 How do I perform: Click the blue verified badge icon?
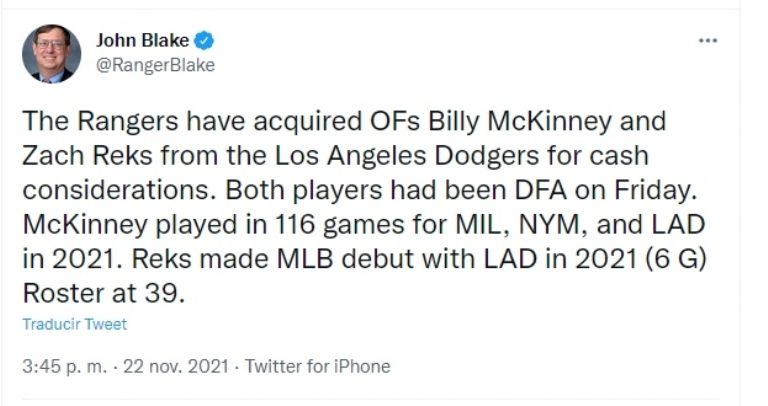point(204,41)
